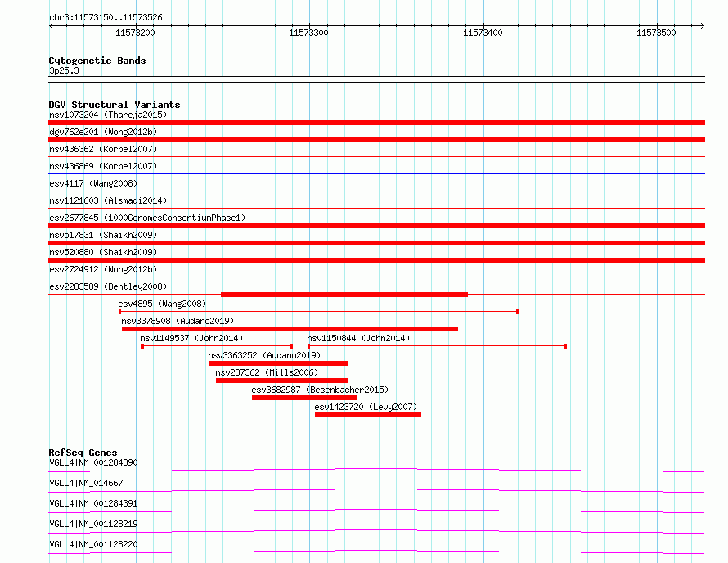Click the 3p25.3 band label
This screenshot has width=728, height=563.
tap(64, 70)
